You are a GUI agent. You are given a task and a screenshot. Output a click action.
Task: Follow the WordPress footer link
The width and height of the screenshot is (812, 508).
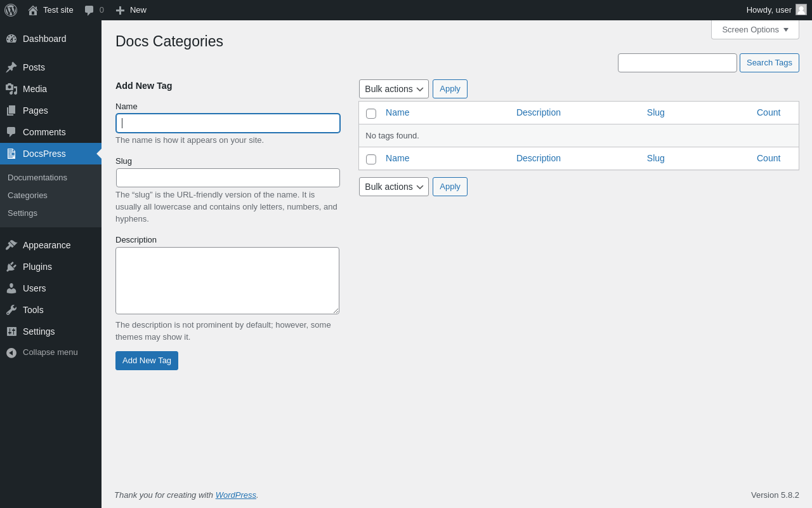pyautogui.click(x=235, y=495)
